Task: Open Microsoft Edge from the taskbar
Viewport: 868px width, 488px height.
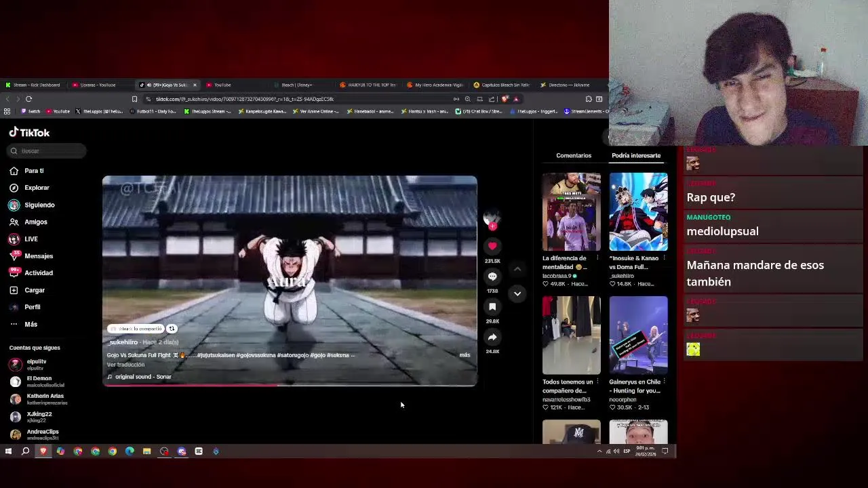Action: point(130,451)
